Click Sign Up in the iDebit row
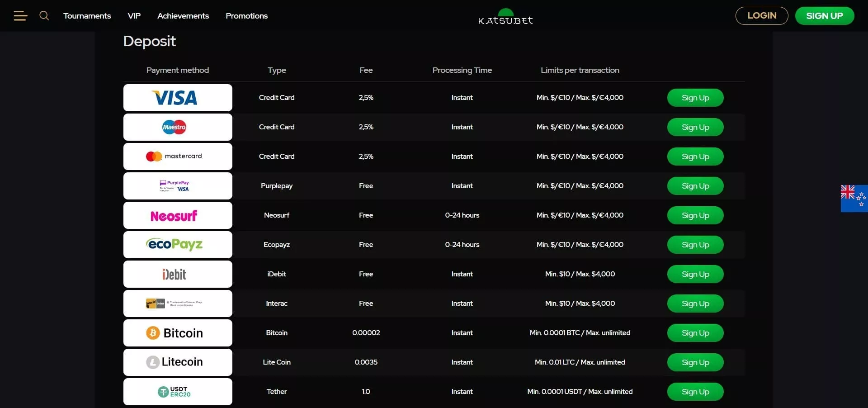Viewport: 868px width, 408px height. tap(695, 274)
